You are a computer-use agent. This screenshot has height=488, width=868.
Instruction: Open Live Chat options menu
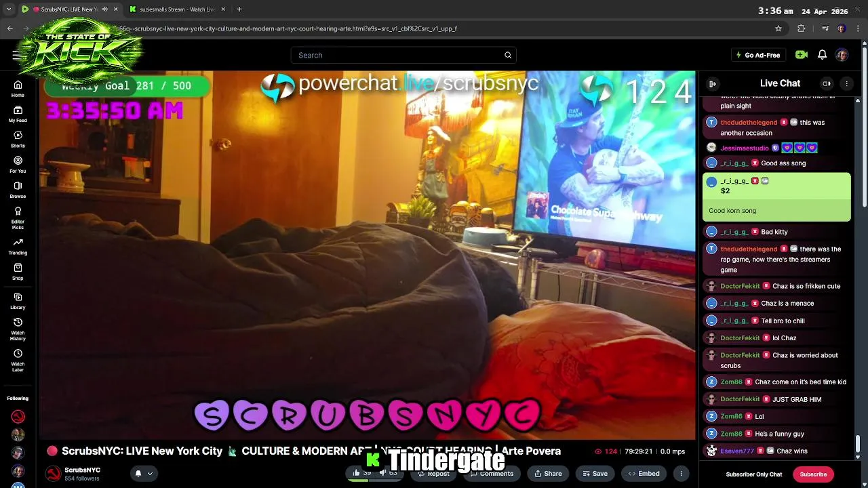point(846,83)
